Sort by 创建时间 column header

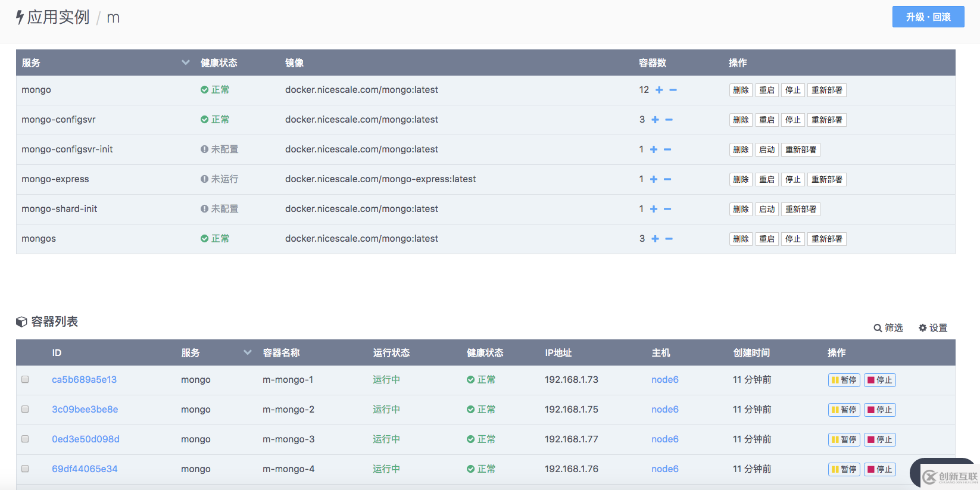(x=751, y=352)
